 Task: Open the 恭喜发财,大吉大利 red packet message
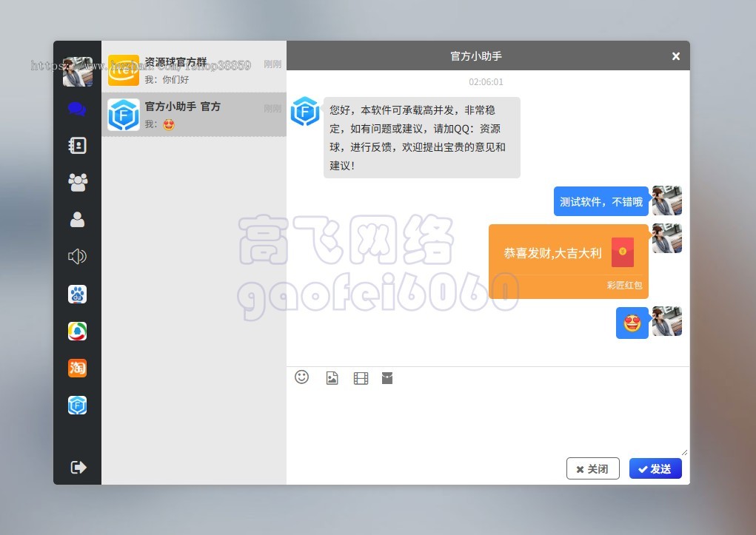[x=569, y=261]
